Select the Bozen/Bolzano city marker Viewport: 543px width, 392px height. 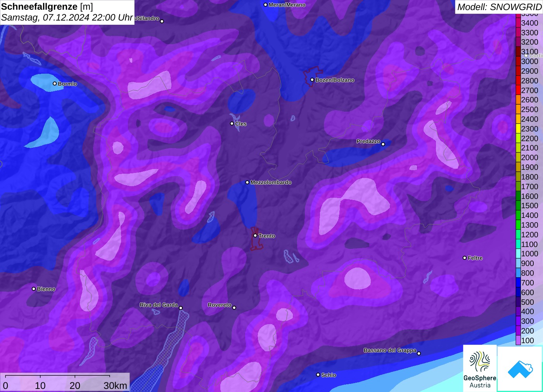[x=312, y=80]
